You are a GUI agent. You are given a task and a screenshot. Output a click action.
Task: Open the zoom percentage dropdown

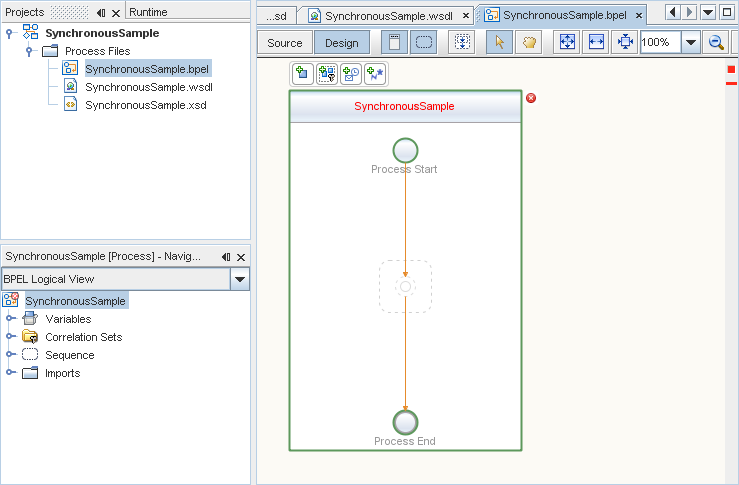(691, 43)
